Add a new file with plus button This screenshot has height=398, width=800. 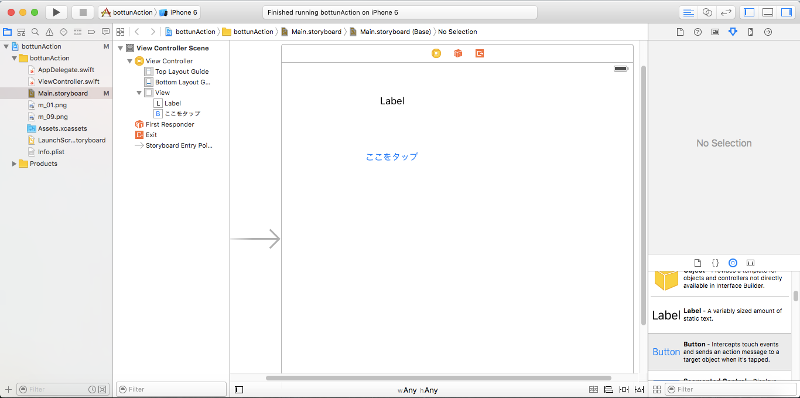[x=8, y=389]
